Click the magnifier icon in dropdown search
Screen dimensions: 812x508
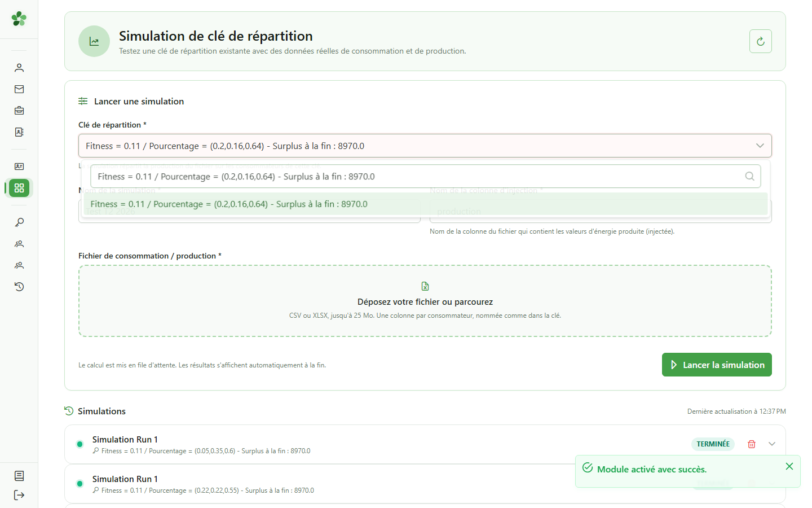click(x=749, y=176)
